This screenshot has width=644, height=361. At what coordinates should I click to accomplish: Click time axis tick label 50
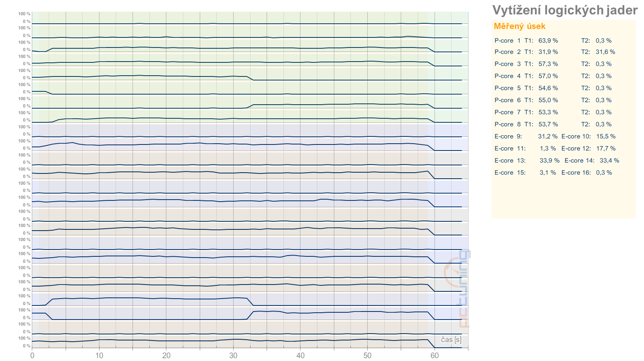[x=367, y=355]
